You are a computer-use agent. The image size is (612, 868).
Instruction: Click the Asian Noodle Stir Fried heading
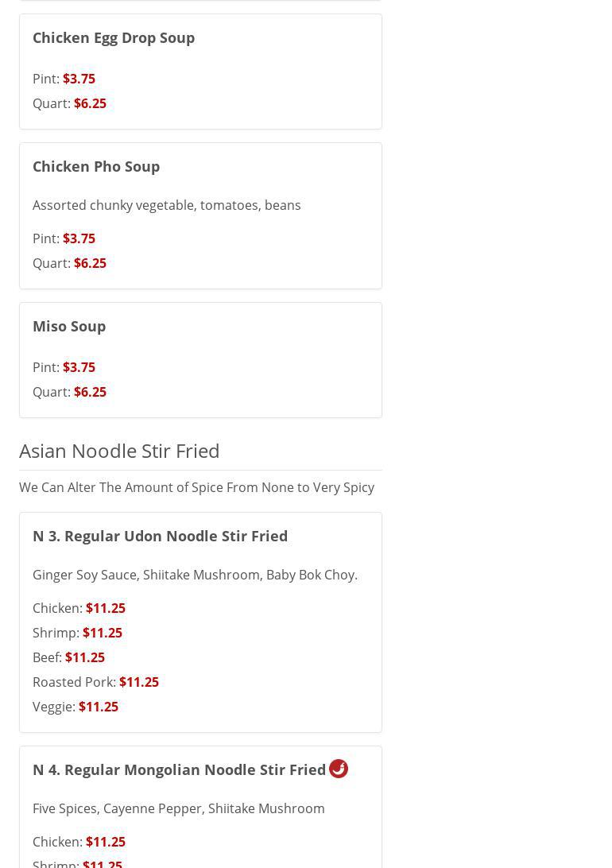tap(119, 451)
